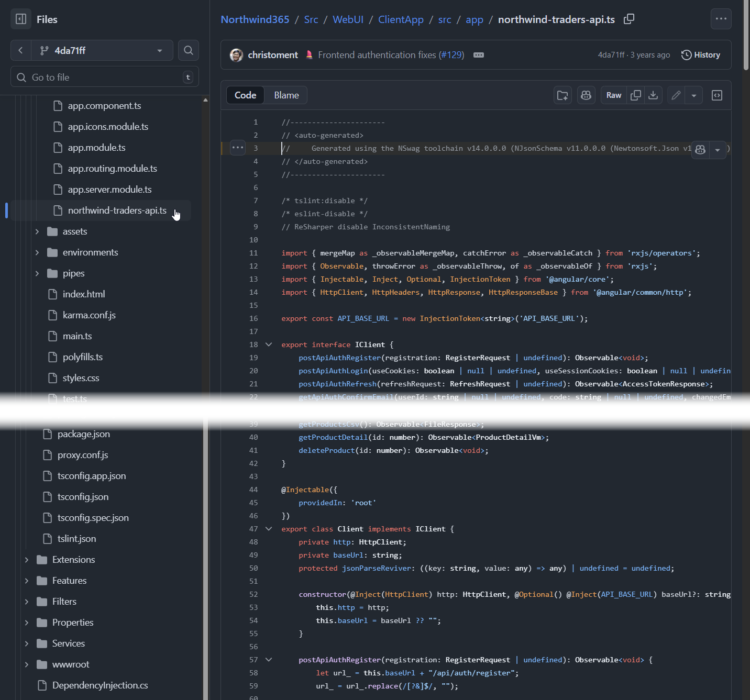Expand the Services folder

pos(27,643)
